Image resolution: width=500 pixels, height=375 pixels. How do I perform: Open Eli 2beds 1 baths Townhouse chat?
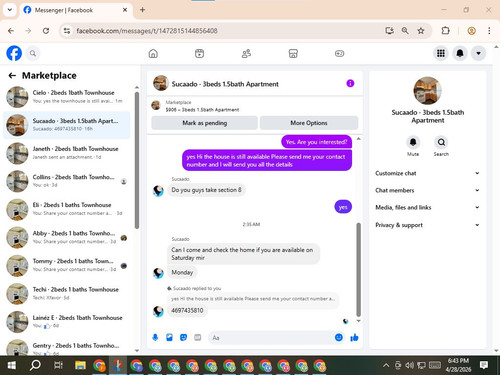67,209
